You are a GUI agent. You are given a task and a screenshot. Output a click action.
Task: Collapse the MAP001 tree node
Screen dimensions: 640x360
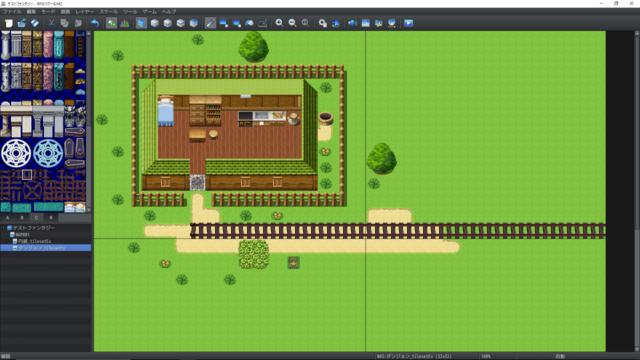tap(7, 235)
